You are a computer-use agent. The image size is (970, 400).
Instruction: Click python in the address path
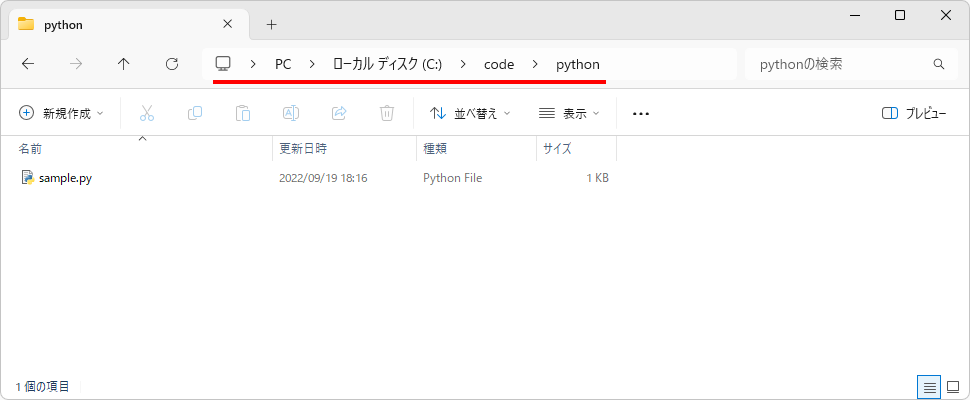point(578,64)
